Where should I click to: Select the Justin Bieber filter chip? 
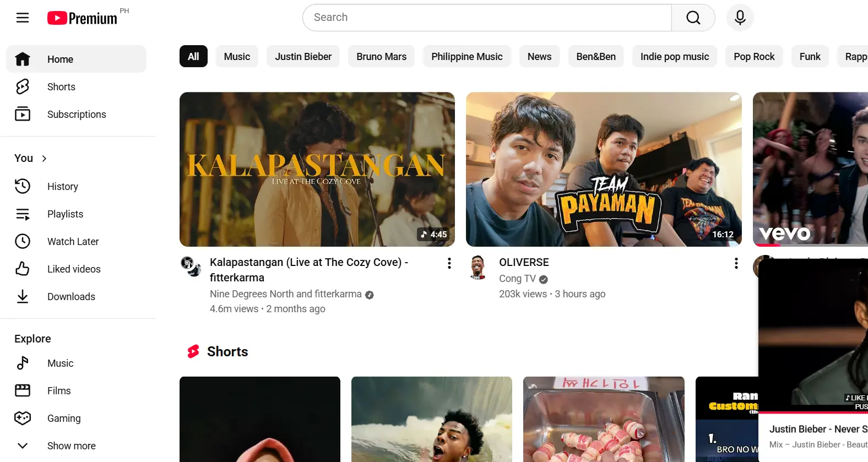pyautogui.click(x=303, y=56)
